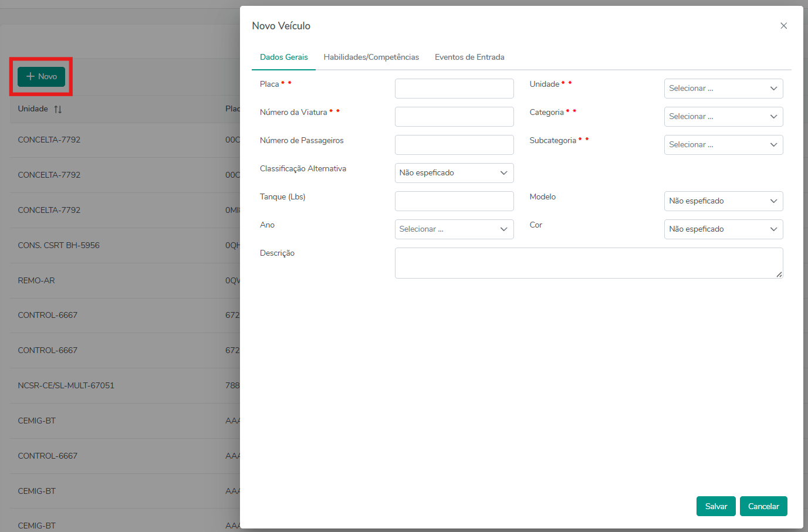Close the Novo Veículo dialog
This screenshot has height=532, width=808.
tap(783, 26)
